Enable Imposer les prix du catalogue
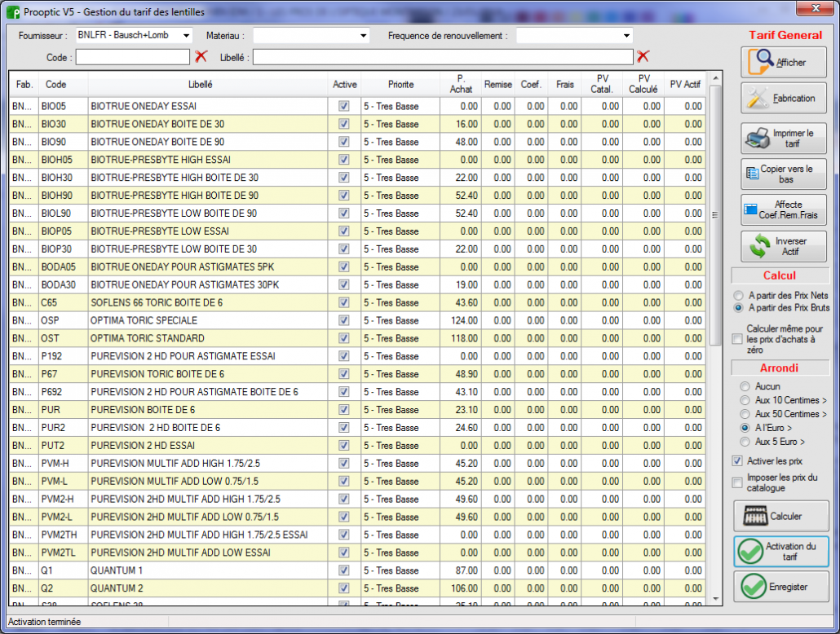The width and height of the screenshot is (840, 634). [737, 483]
